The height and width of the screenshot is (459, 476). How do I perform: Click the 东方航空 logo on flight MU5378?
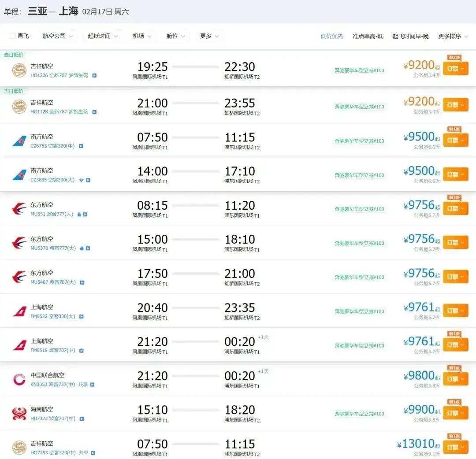coord(19,243)
